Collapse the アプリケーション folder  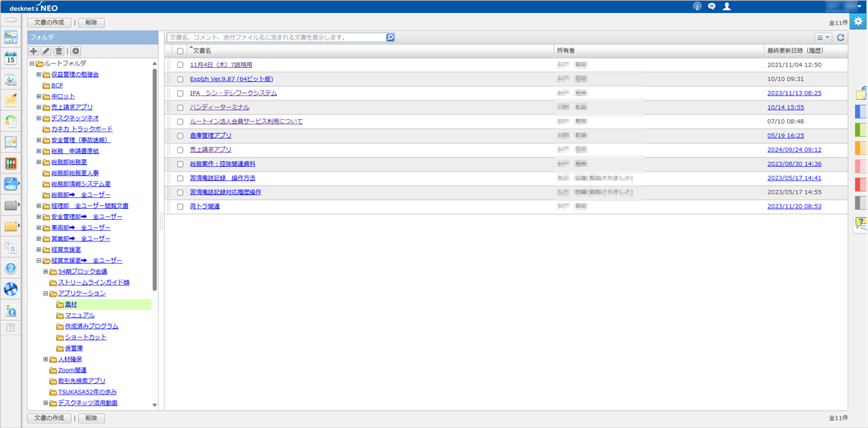tap(46, 294)
